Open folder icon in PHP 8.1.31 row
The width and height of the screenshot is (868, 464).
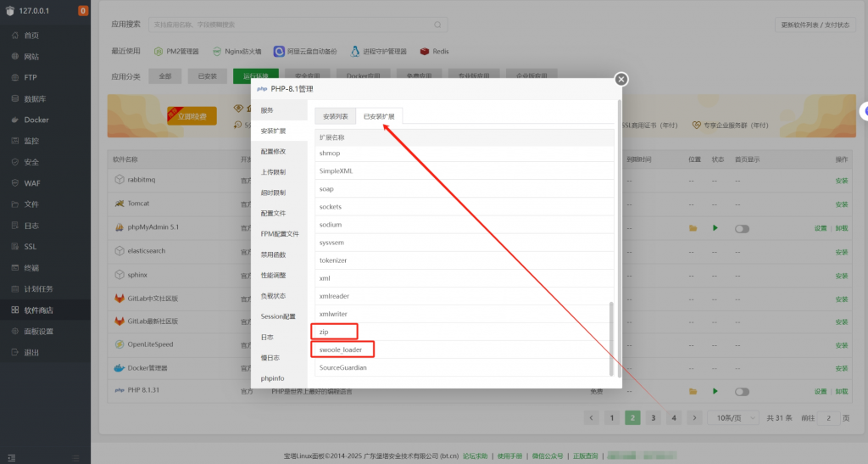693,391
